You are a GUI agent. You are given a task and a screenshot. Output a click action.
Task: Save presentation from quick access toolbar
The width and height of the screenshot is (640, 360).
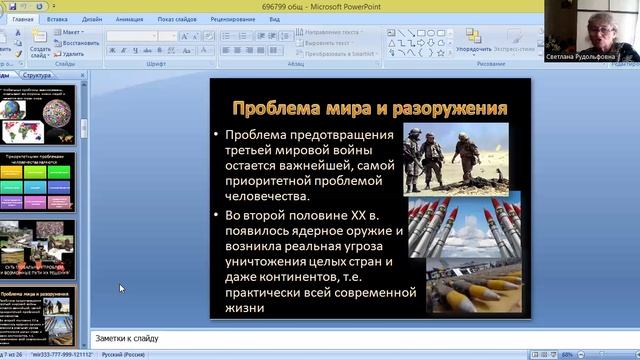(x=12, y=7)
